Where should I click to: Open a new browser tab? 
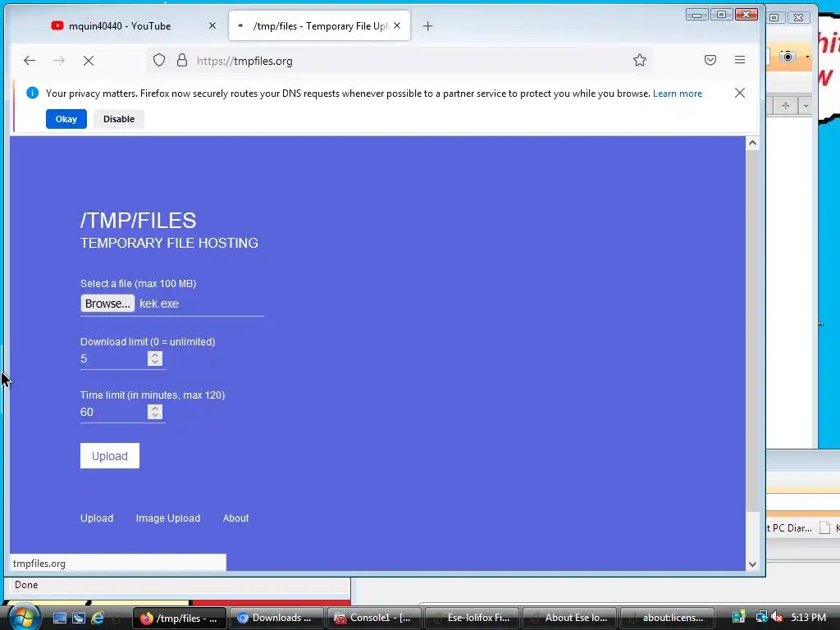point(427,25)
